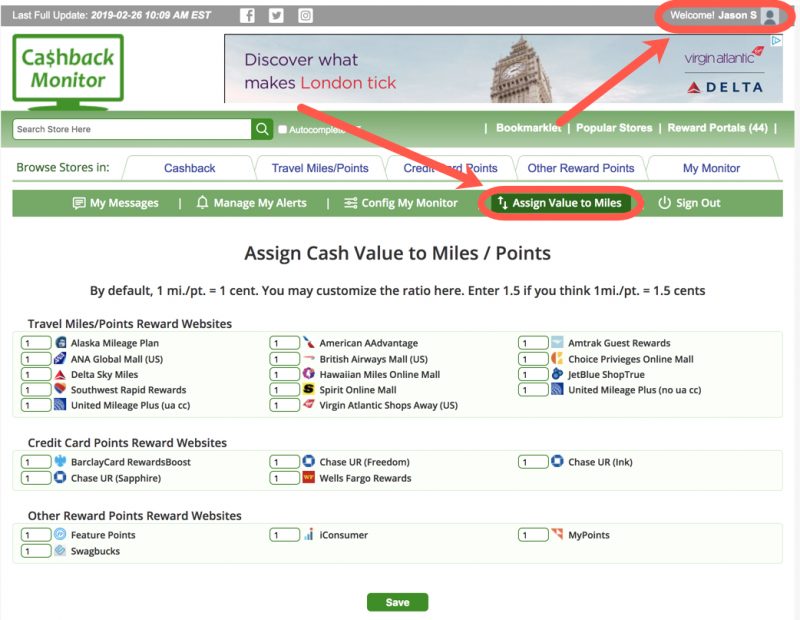
Task: Click the Facebook icon in the top bar
Action: pyautogui.click(x=247, y=15)
